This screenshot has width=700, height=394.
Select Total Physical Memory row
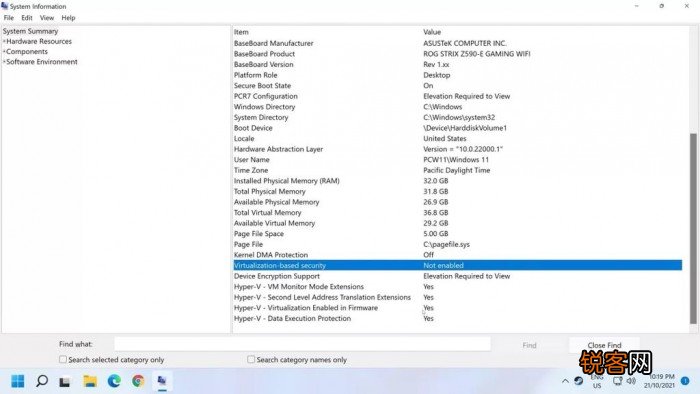pos(458,192)
